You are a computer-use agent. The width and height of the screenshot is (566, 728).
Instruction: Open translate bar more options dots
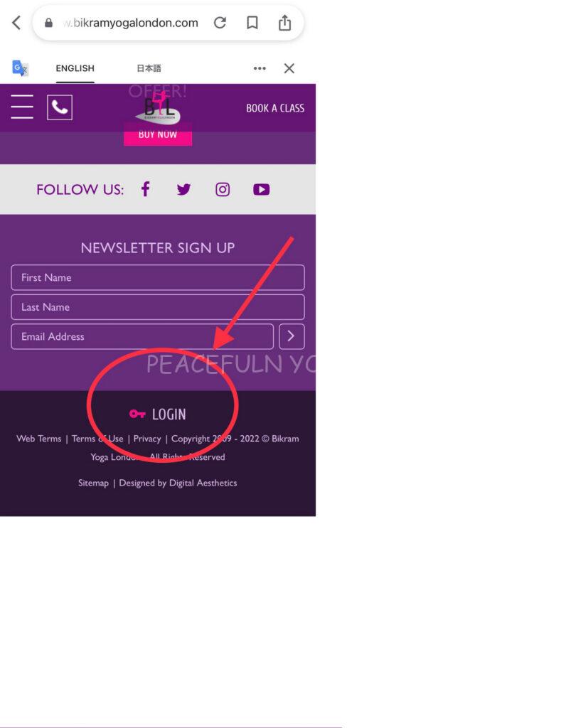260,68
